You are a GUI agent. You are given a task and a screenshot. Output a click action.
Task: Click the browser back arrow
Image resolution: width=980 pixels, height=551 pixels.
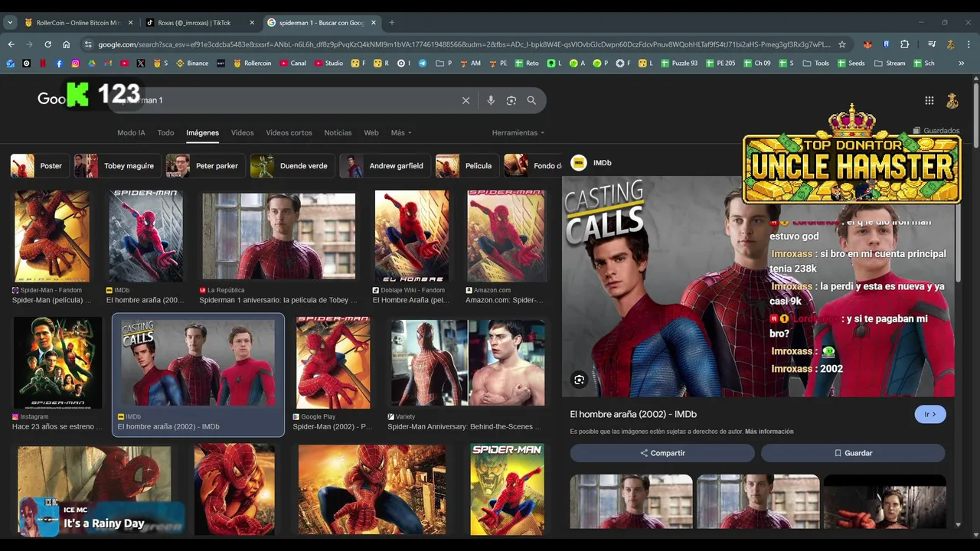pyautogui.click(x=11, y=44)
